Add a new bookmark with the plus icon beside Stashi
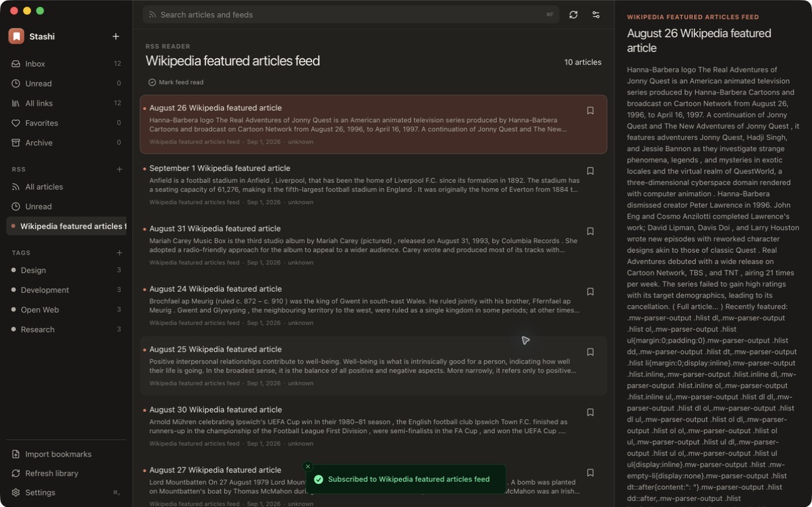This screenshot has height=507, width=812. (x=116, y=36)
